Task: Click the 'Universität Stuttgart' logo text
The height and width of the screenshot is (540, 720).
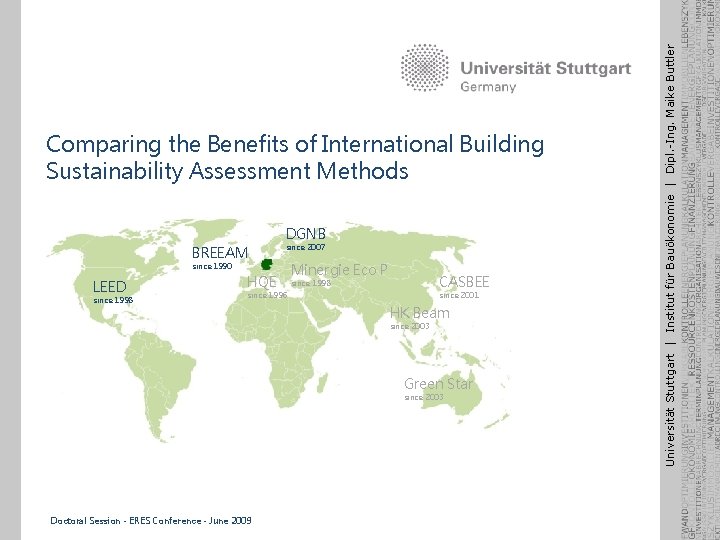Action: (x=546, y=68)
